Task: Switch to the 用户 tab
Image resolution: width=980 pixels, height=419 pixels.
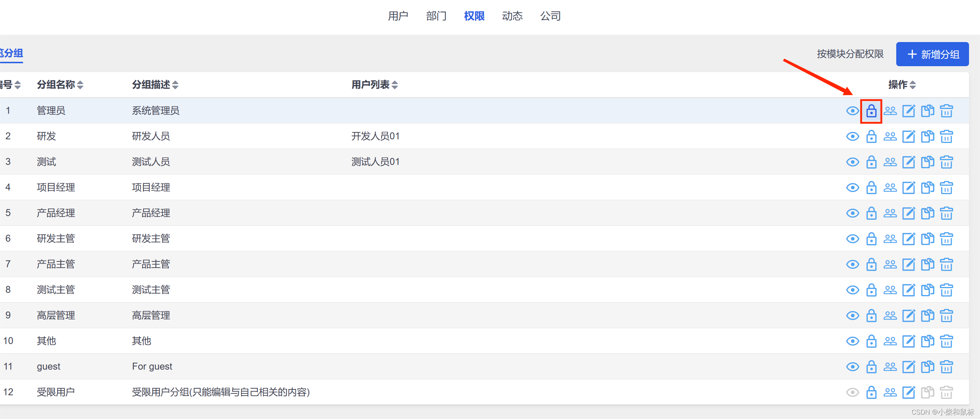Action: click(398, 16)
